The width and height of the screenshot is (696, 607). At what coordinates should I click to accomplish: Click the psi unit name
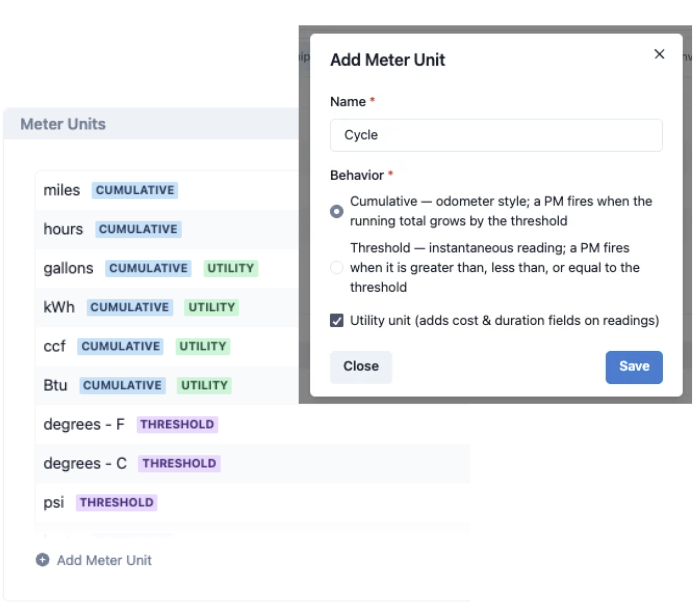pos(54,503)
